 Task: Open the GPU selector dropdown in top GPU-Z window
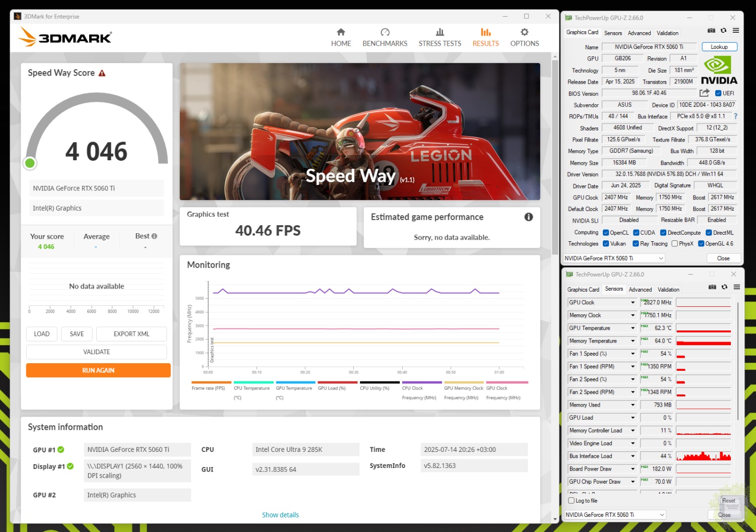pyautogui.click(x=614, y=258)
